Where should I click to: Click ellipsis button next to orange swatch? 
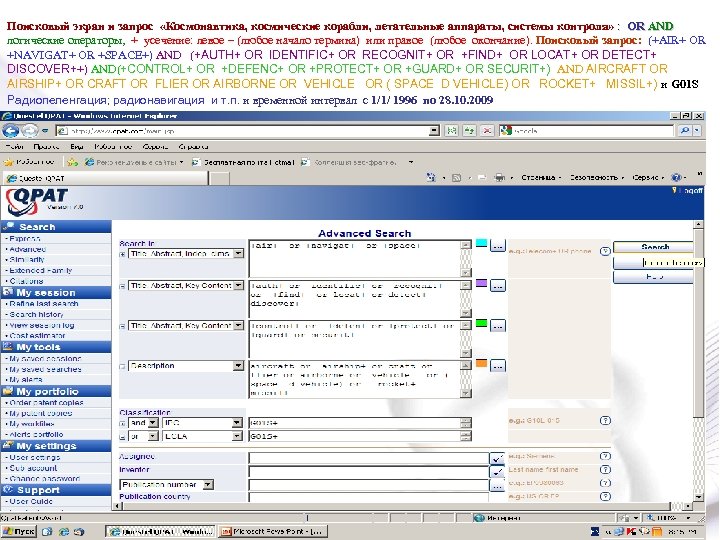click(497, 366)
